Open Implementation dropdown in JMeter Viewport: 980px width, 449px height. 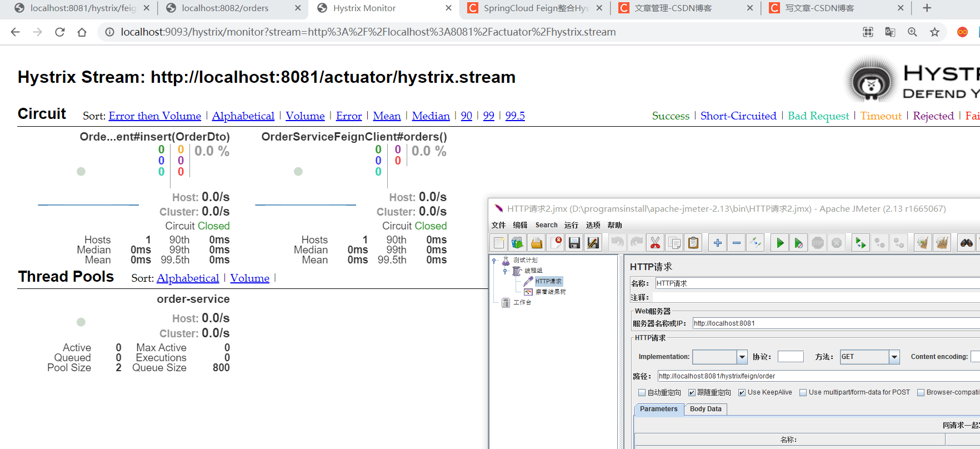point(742,357)
